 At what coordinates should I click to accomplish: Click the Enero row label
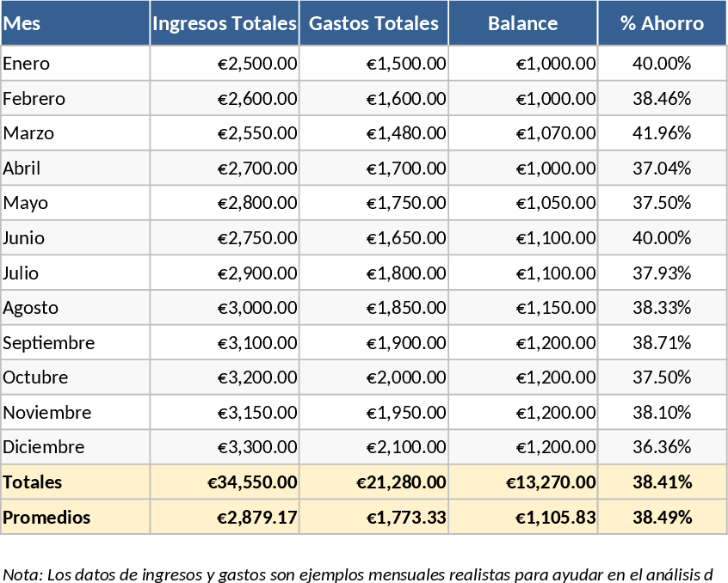tap(75, 64)
